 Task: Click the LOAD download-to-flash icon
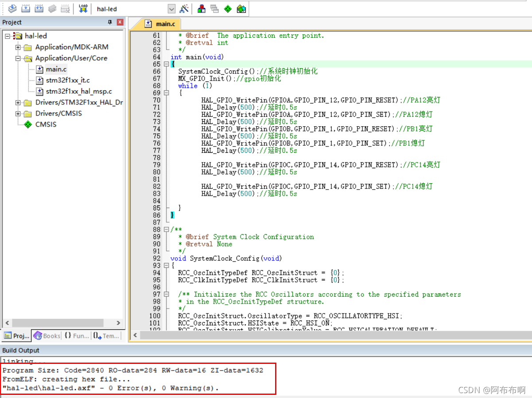click(83, 8)
